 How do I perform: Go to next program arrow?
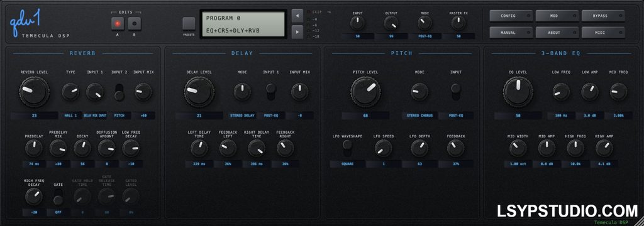(x=297, y=31)
